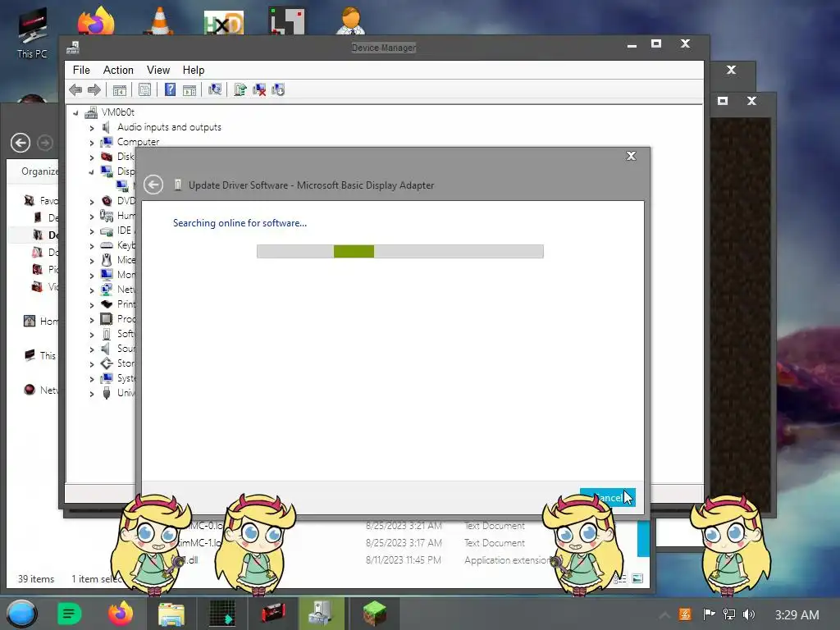Collapse the VM0b0t root node

coord(75,112)
